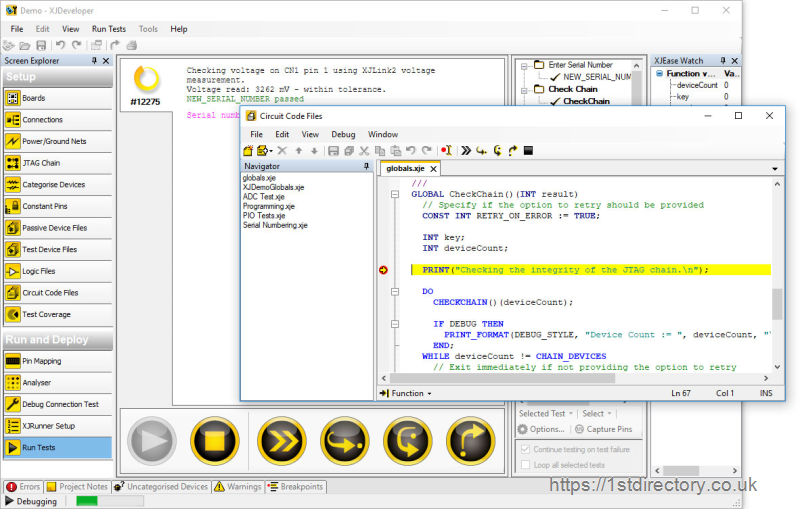Collapse the GLOBAL CheckChain code block
The image size is (800, 509).
(x=395, y=194)
